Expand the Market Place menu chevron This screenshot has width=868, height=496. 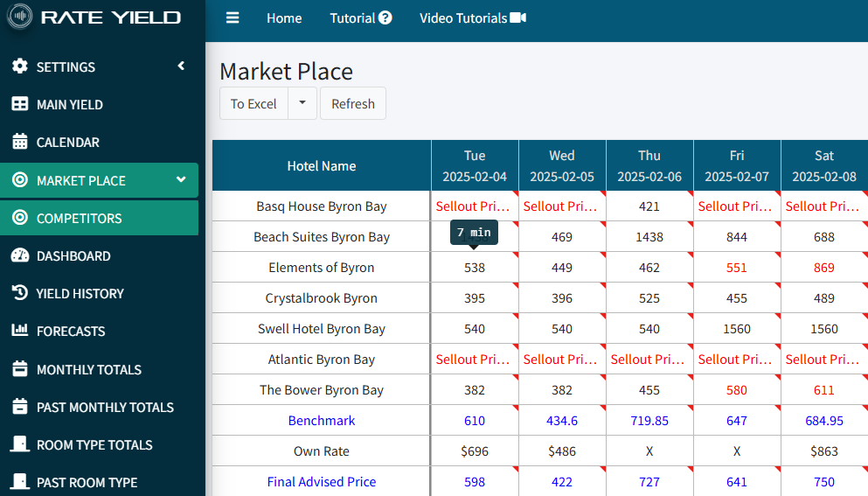coord(181,180)
